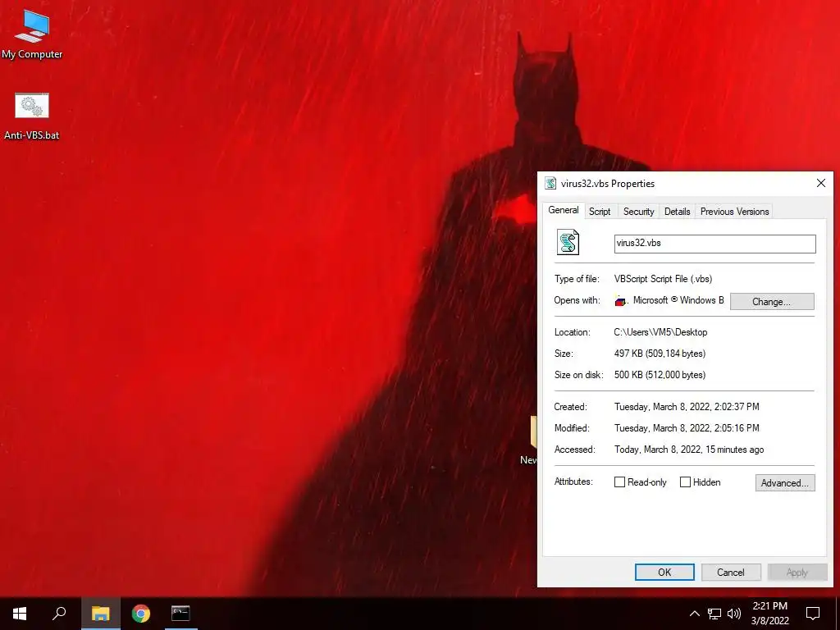Screen dimensions: 840x630
Task: Click the Created date value
Action: pyautogui.click(x=687, y=407)
